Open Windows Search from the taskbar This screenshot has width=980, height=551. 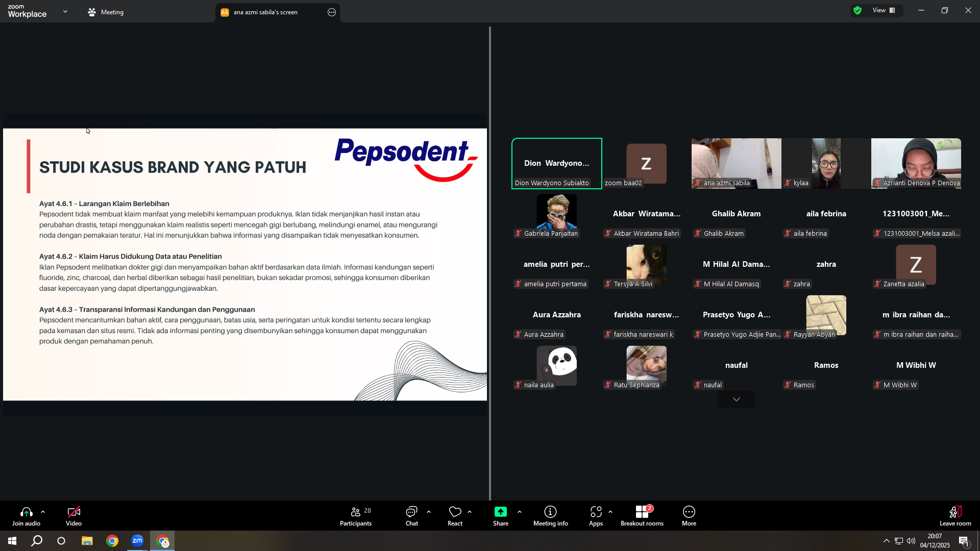[x=37, y=541]
